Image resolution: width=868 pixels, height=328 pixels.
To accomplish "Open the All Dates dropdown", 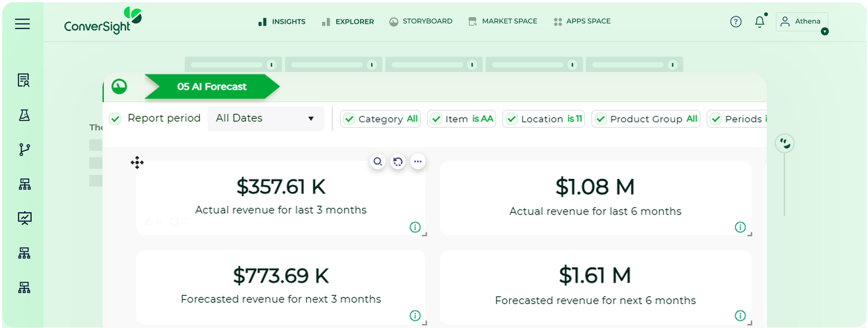I will pos(266,119).
